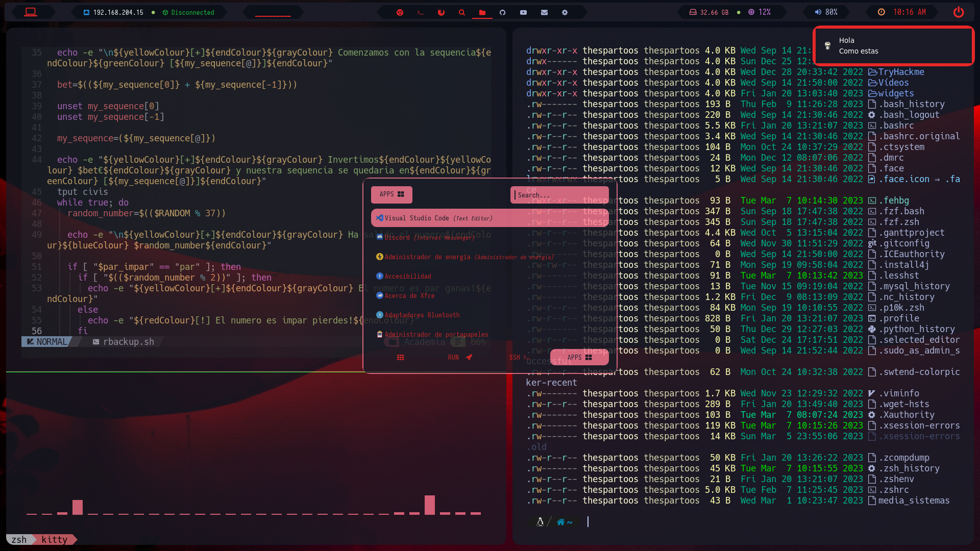Click the 80% volume indicator
This screenshot has height=551, width=980.
826,12
